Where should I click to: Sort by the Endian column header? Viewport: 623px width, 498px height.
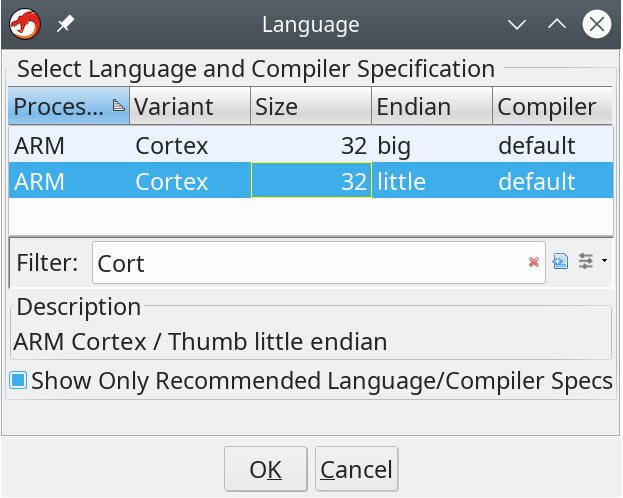(x=432, y=106)
